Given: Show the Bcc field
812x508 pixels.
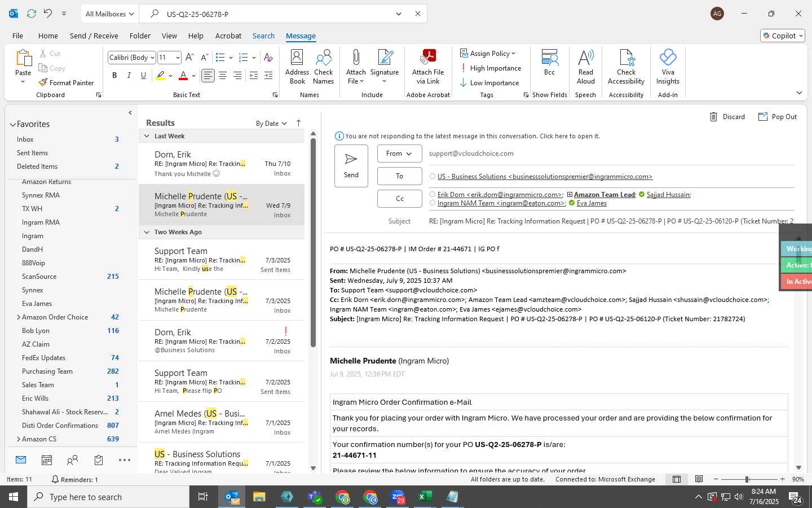Looking at the screenshot, I should 549,63.
